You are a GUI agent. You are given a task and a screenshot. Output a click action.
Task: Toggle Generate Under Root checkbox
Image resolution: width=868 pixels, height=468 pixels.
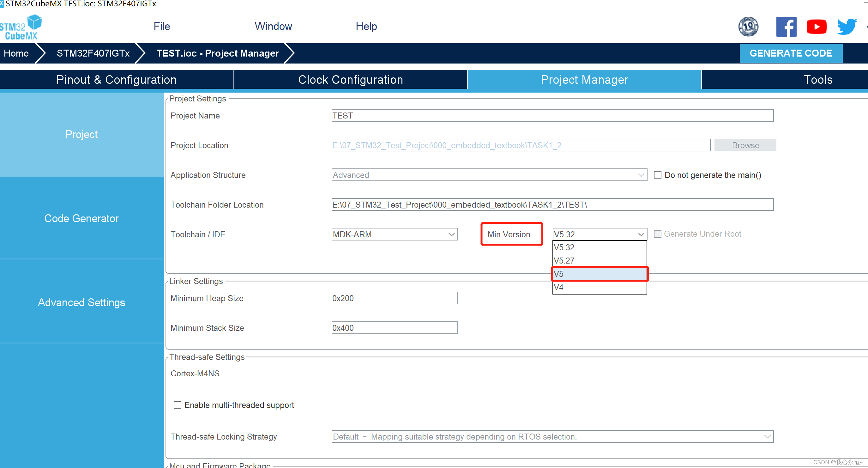click(x=657, y=234)
